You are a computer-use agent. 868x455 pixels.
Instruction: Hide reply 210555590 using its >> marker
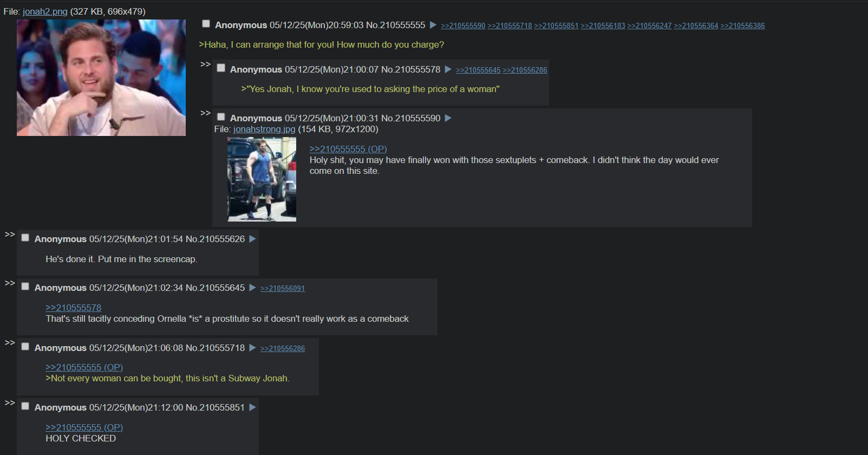point(205,113)
